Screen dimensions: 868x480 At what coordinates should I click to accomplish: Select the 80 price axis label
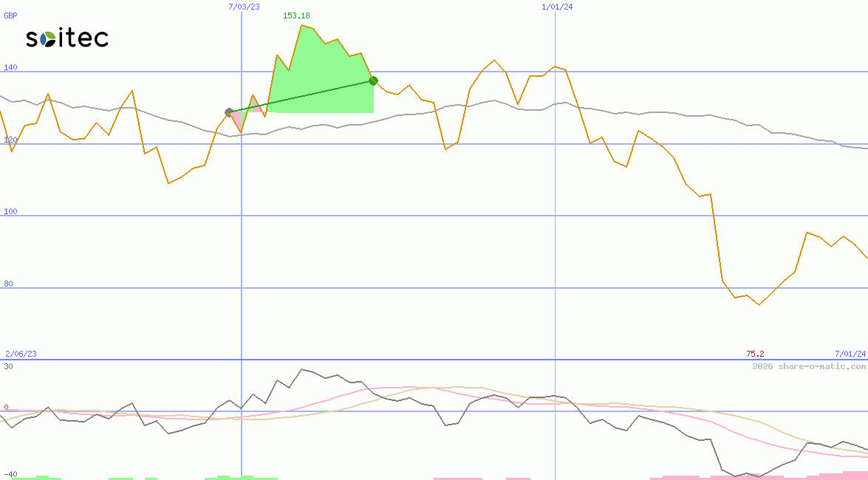9,284
